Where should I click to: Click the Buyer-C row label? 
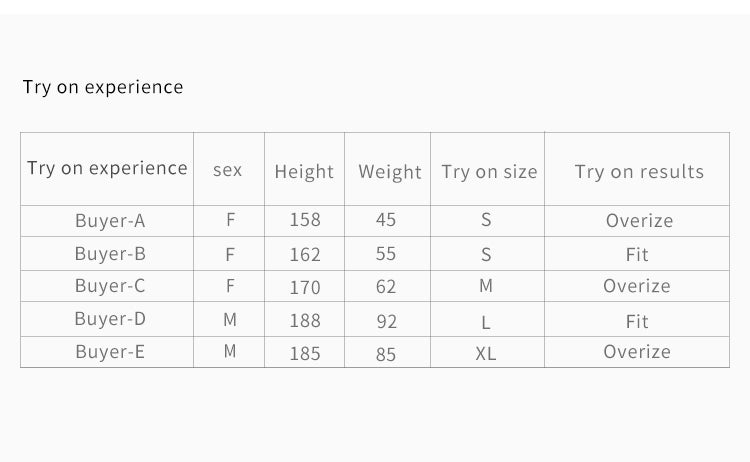click(110, 286)
